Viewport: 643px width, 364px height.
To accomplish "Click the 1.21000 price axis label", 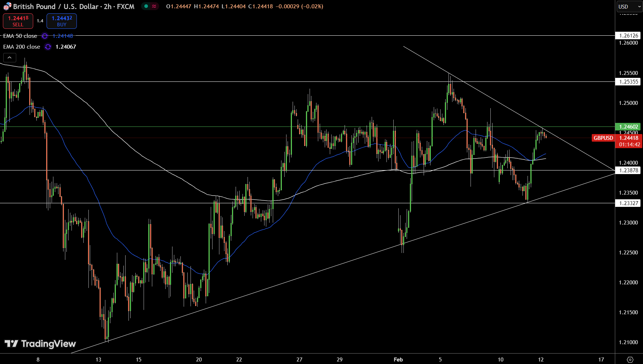I will 628,342.
